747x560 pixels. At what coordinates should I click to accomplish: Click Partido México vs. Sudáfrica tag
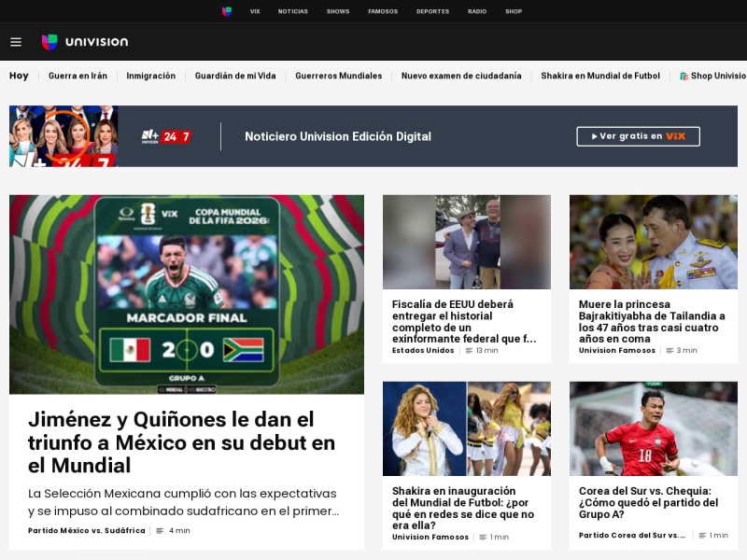[x=87, y=530]
